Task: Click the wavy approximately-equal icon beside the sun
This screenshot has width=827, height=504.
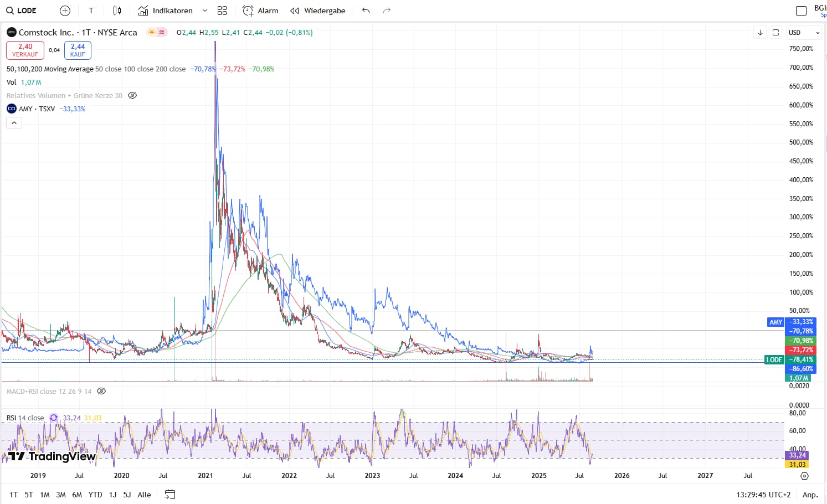Action: coord(162,32)
